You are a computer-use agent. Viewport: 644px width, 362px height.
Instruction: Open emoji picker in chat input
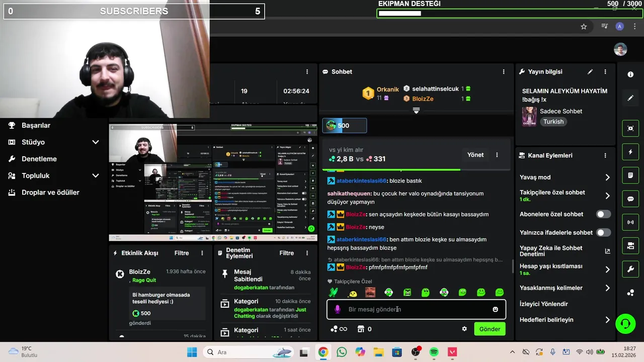[x=496, y=309]
